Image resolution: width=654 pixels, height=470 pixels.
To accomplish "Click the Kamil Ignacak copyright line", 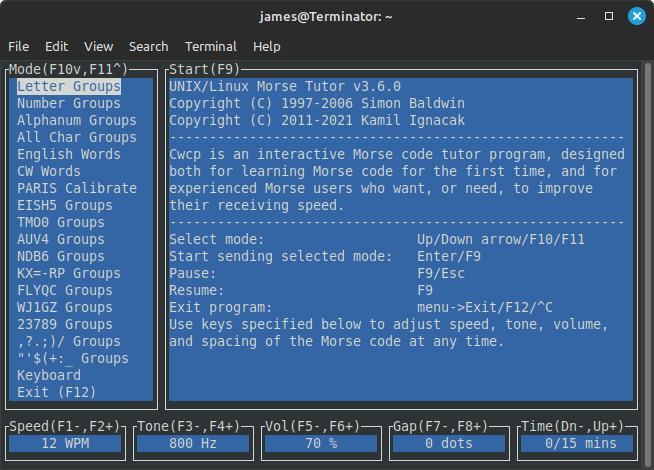I will (317, 121).
